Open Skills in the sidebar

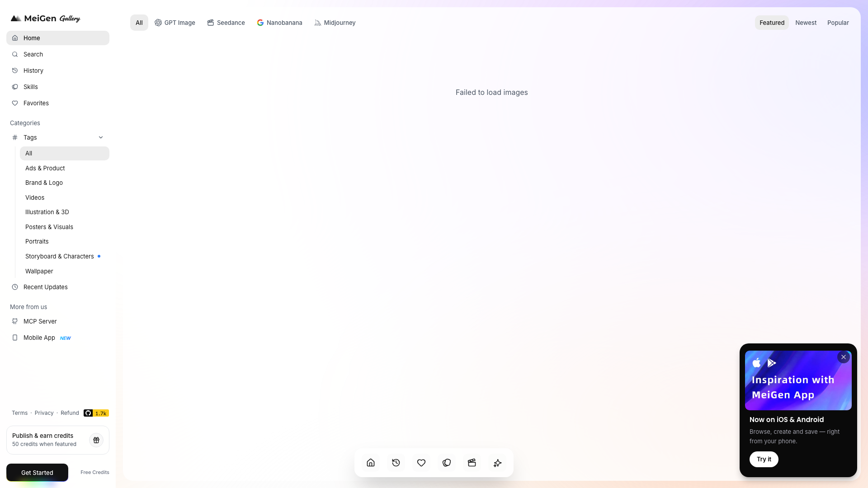(58, 87)
